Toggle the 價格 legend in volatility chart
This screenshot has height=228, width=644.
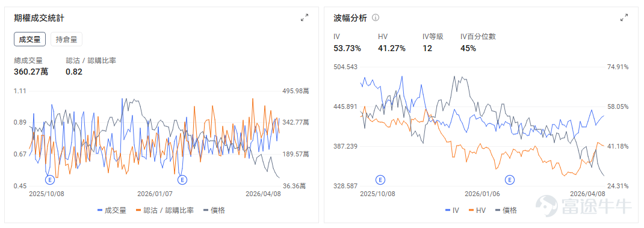(506, 211)
